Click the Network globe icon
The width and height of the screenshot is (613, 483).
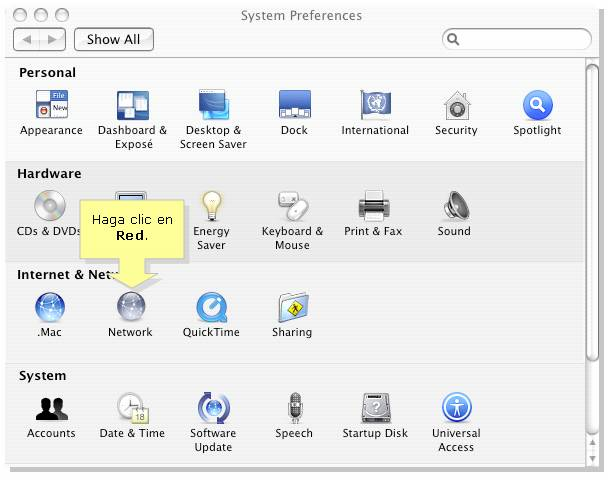[x=131, y=306]
